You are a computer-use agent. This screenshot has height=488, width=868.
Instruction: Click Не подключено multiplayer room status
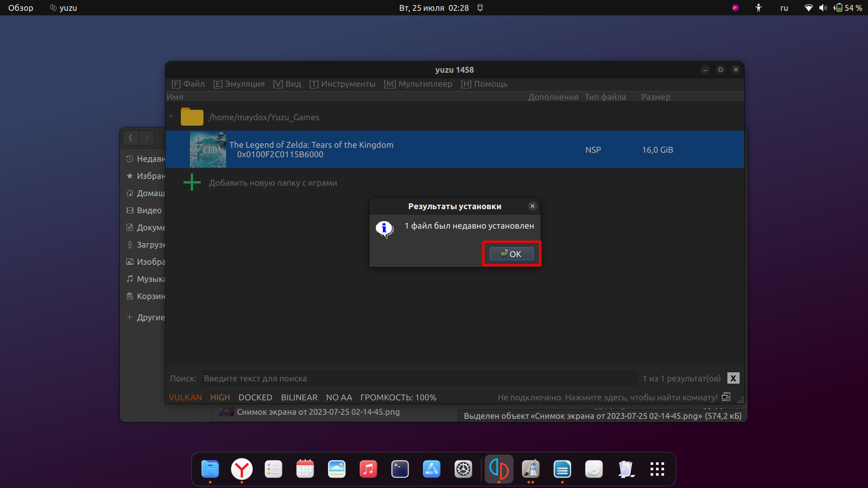(608, 397)
